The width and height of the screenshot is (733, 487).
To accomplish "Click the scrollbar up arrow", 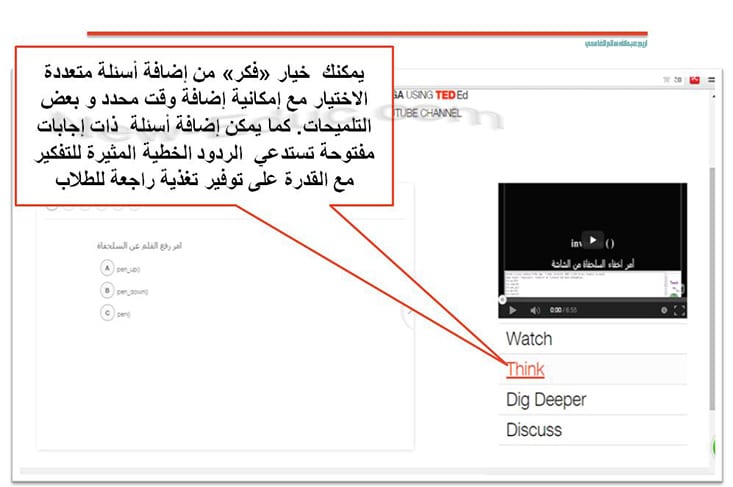I will coord(713,96).
